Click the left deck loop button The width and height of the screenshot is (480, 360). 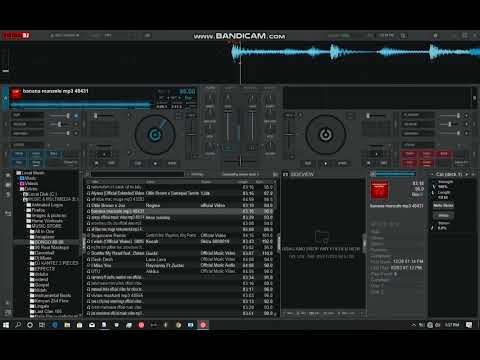point(104,155)
